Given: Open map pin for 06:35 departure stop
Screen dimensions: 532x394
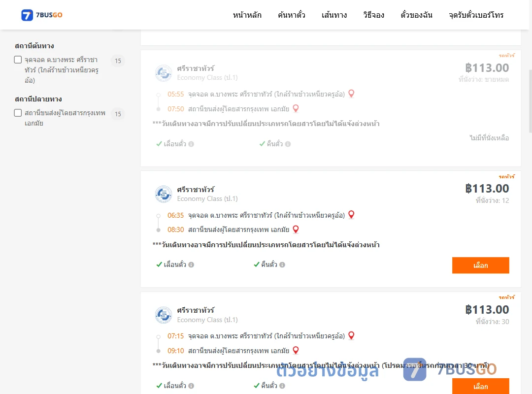Looking at the screenshot, I should coord(352,214).
